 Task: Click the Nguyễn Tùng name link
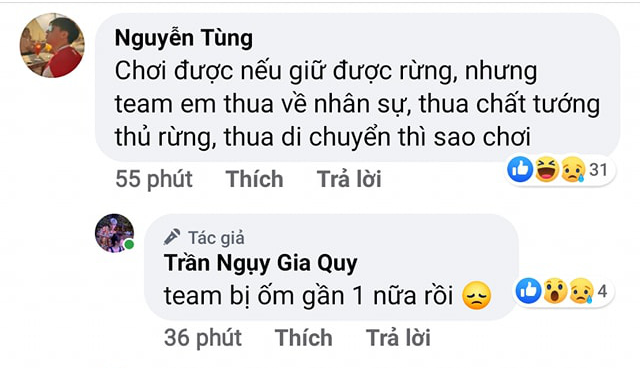coord(184,38)
